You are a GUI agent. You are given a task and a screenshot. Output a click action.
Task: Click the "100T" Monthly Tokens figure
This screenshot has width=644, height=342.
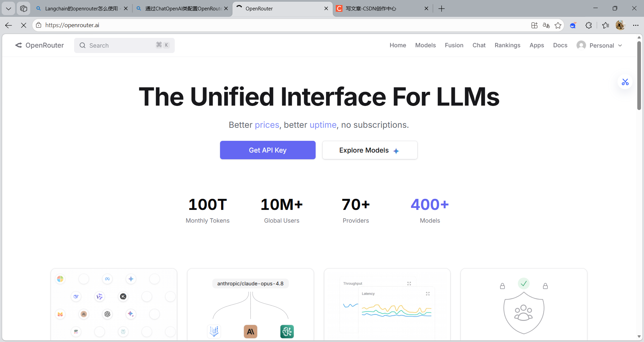(x=208, y=205)
